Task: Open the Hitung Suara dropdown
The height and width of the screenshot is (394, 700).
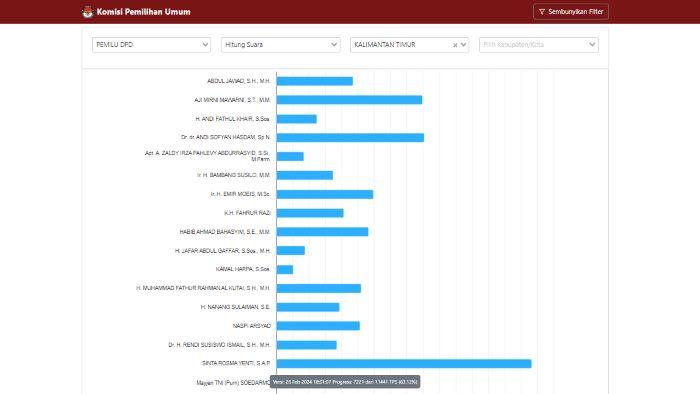Action: (x=280, y=45)
